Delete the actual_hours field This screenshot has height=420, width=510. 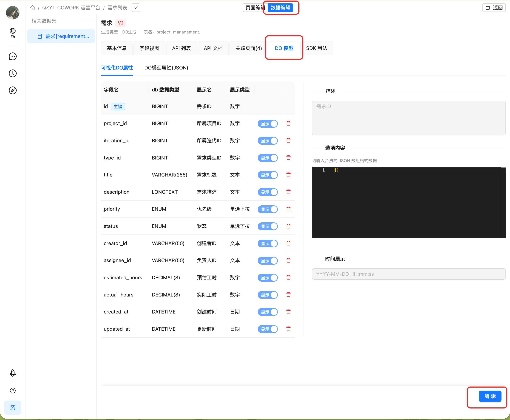click(x=288, y=294)
